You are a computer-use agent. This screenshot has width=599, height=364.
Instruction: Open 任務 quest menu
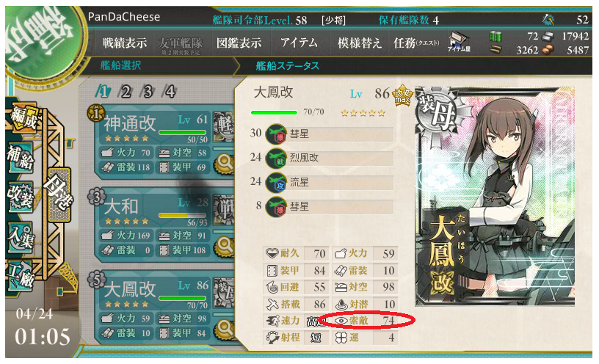pyautogui.click(x=416, y=43)
